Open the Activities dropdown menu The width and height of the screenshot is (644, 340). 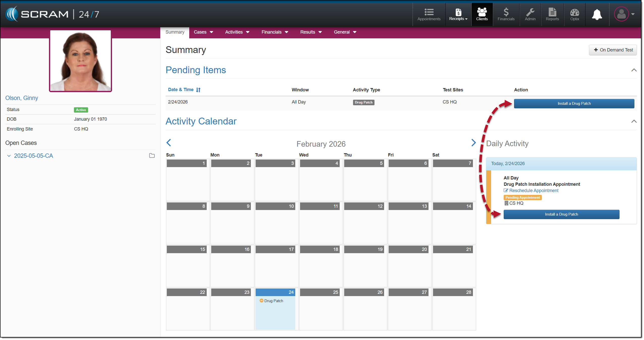237,32
